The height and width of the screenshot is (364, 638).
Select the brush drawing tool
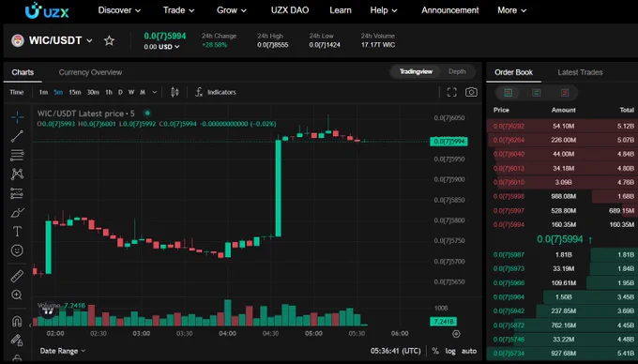coord(17,212)
